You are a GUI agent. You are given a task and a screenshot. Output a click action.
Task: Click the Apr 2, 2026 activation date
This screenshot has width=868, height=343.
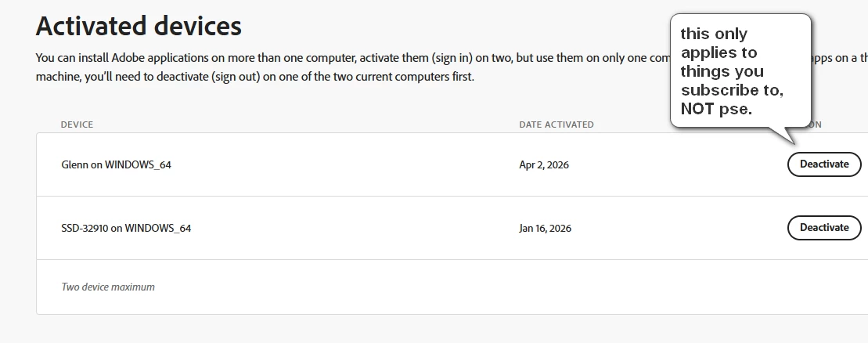pos(544,164)
